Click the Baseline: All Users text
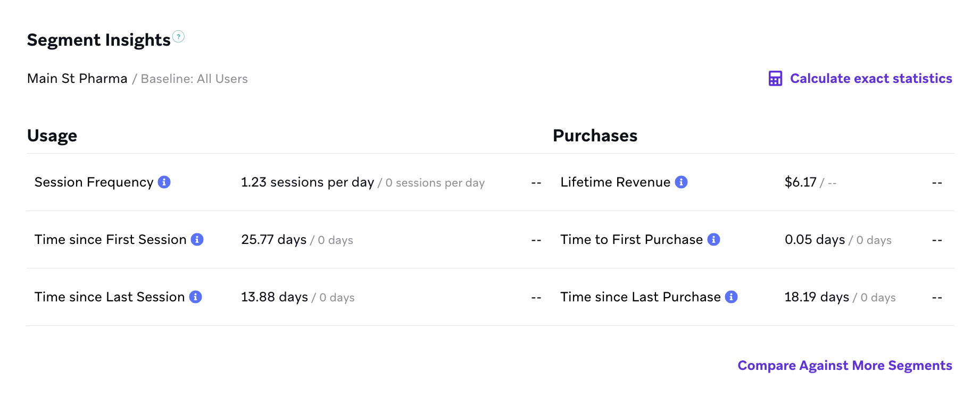 (x=194, y=79)
